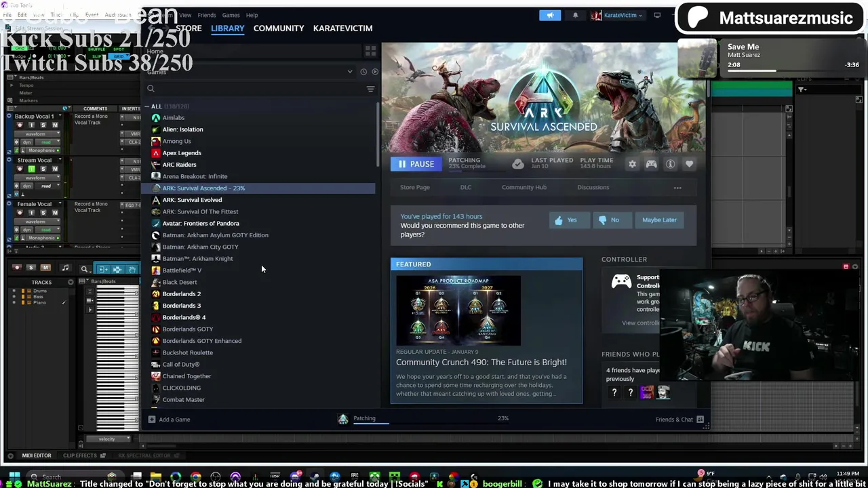Toggle MIDI editor solo button

tap(31, 268)
